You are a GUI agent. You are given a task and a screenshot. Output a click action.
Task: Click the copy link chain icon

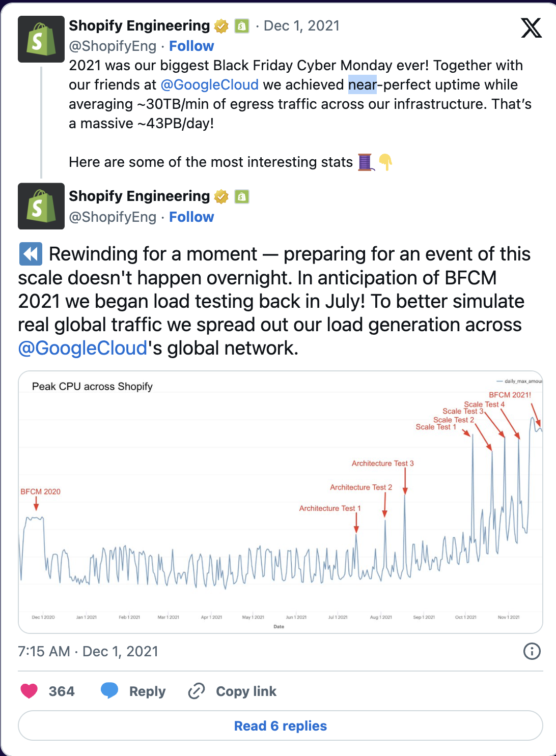tap(196, 691)
